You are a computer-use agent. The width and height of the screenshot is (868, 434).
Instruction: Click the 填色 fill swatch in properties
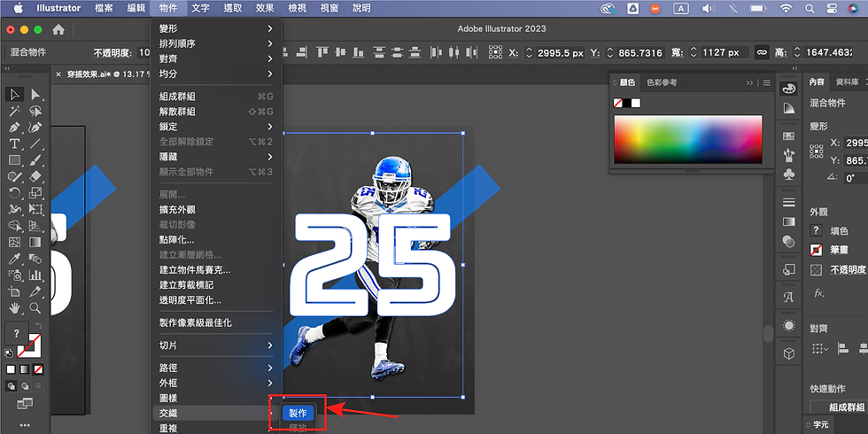(816, 231)
